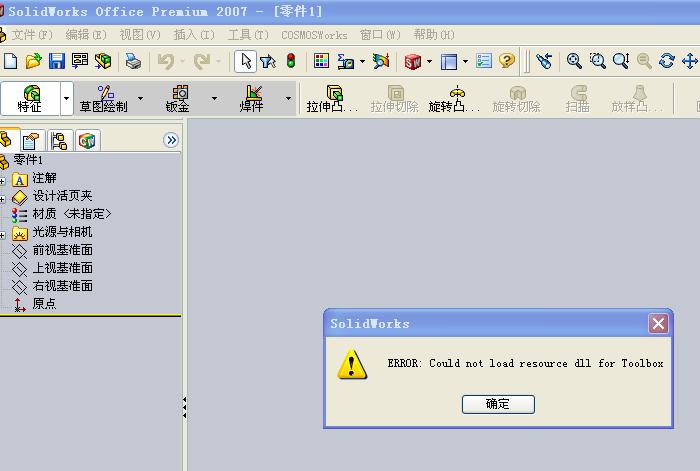
Task: Click the Zoom to Fit magnifier icon
Action: tap(574, 61)
